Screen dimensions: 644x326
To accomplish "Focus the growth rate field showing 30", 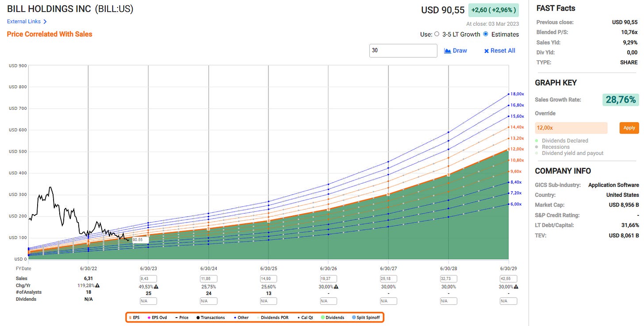I will [403, 50].
